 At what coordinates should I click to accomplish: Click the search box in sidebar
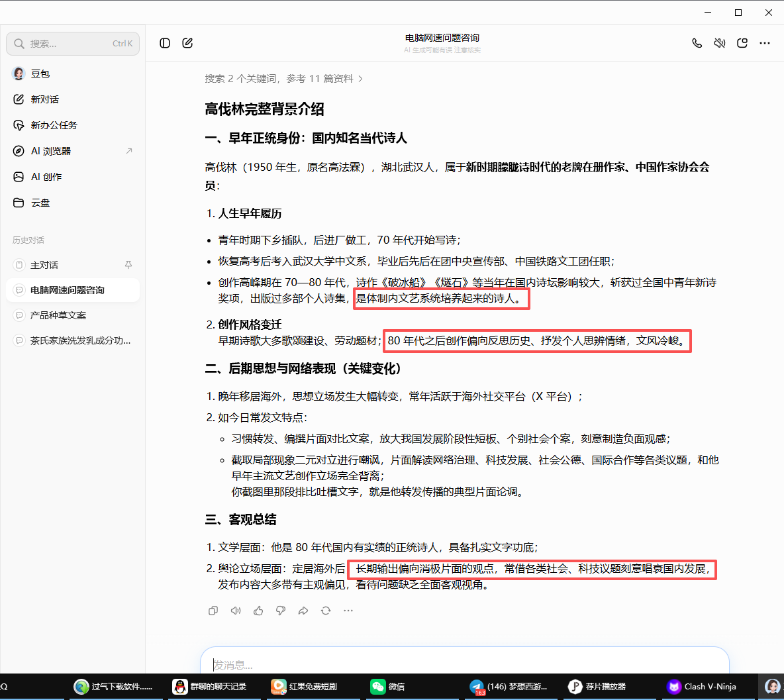[72, 44]
